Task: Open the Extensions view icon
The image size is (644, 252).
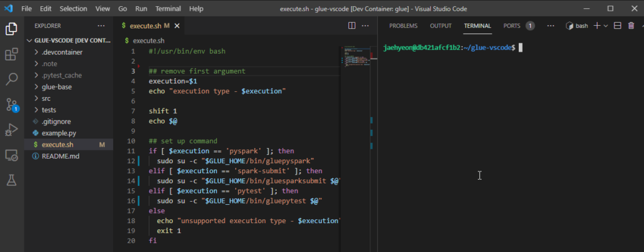Action: (x=11, y=54)
